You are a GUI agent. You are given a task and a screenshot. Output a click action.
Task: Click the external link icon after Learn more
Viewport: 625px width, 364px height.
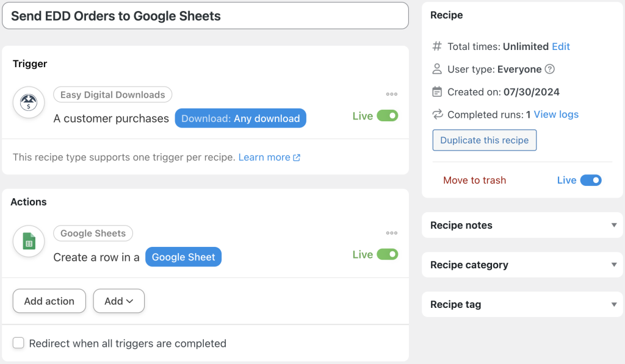pyautogui.click(x=297, y=157)
